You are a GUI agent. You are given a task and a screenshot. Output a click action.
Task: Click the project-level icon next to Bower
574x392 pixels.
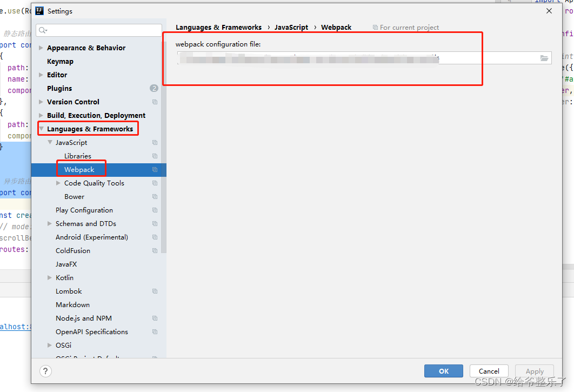point(155,197)
